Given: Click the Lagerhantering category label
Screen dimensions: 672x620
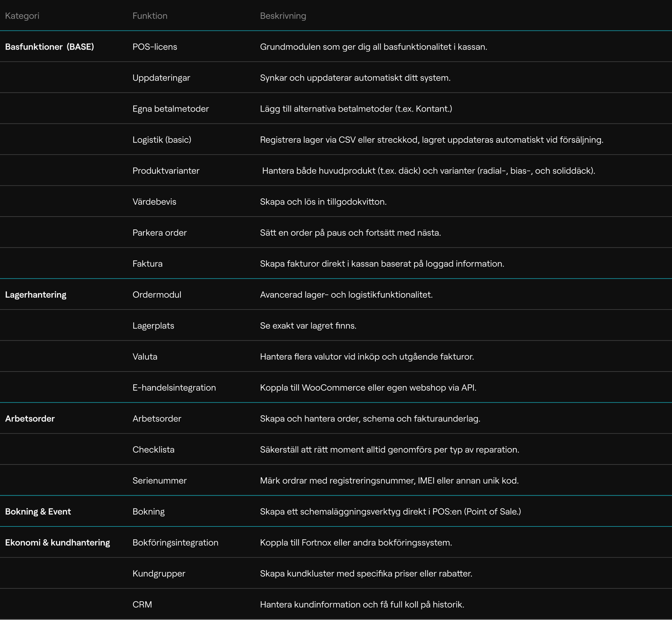Looking at the screenshot, I should coord(35,294).
